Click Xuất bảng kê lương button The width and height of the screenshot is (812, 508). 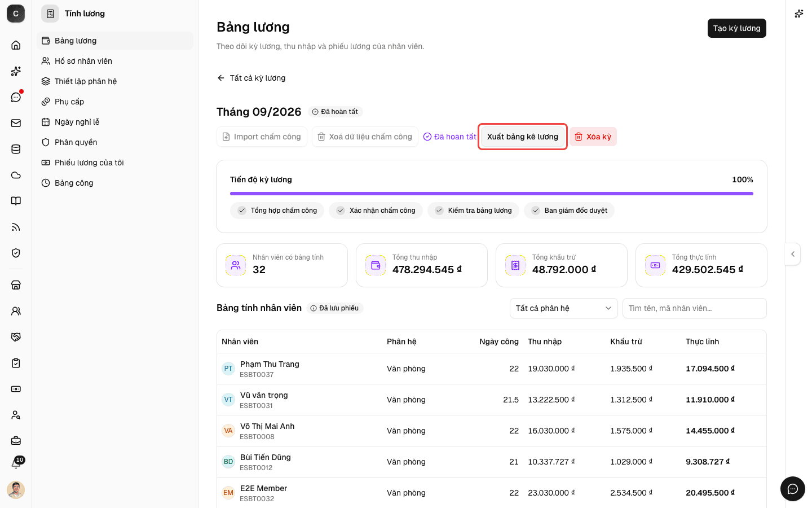click(x=523, y=137)
